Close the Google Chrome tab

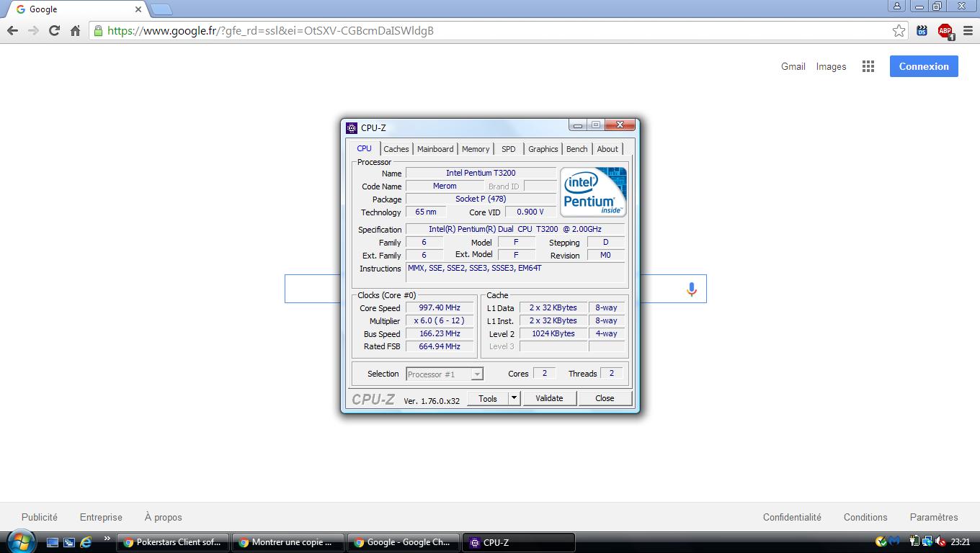(138, 9)
